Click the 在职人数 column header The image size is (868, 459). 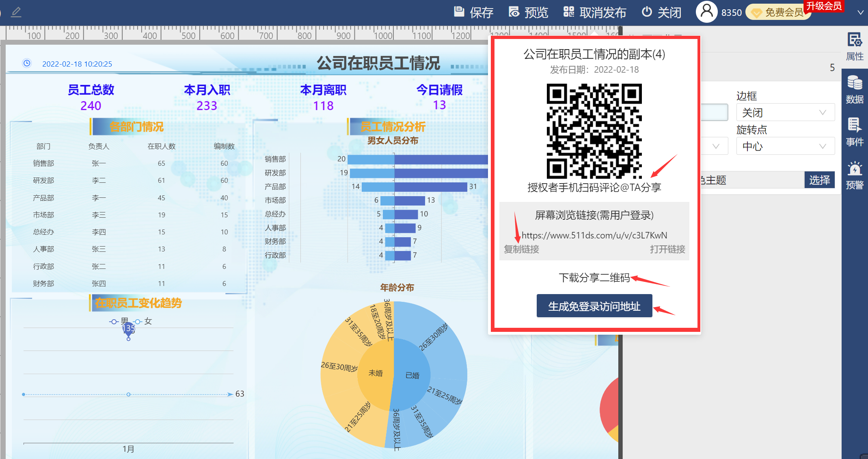162,146
